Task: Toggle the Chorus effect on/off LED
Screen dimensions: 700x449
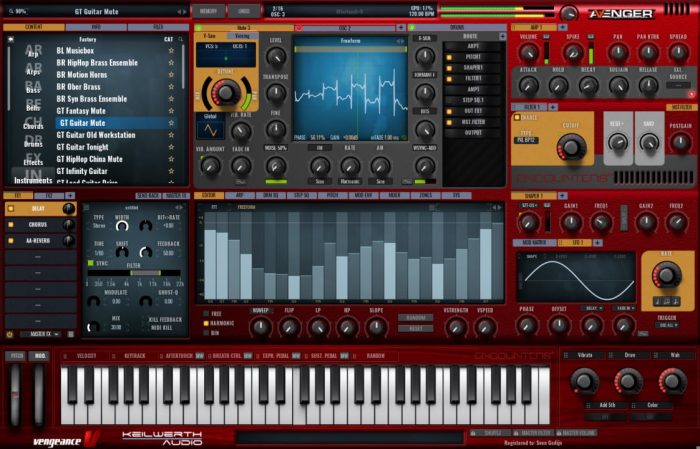Action: point(11,224)
